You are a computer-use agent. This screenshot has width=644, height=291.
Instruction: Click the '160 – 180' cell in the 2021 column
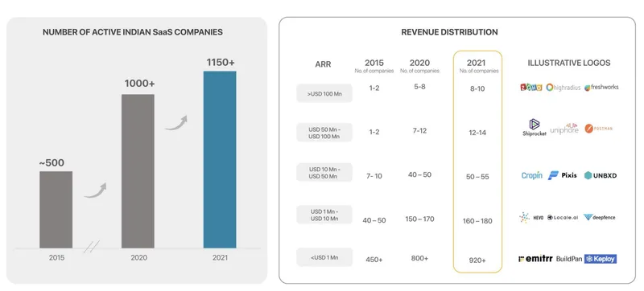coord(477,221)
